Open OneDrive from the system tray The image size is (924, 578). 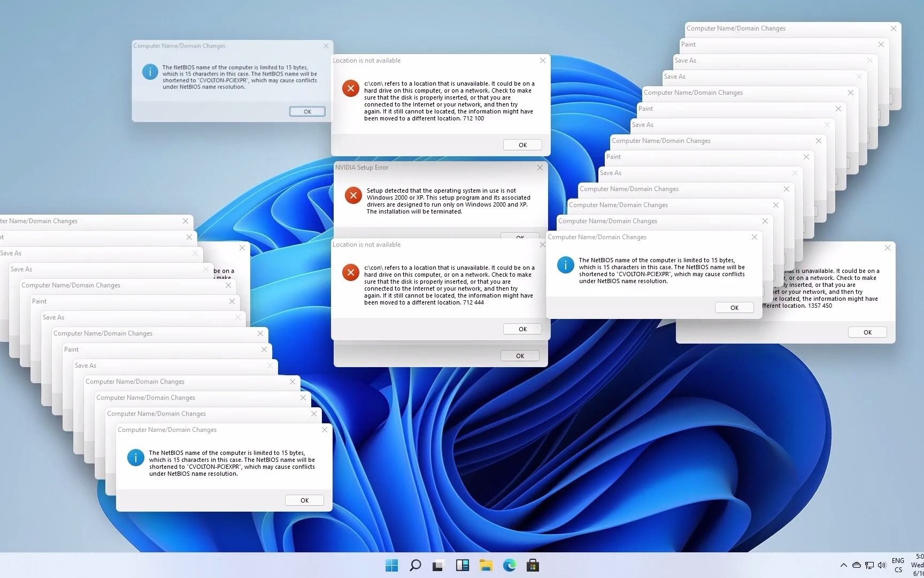point(857,565)
